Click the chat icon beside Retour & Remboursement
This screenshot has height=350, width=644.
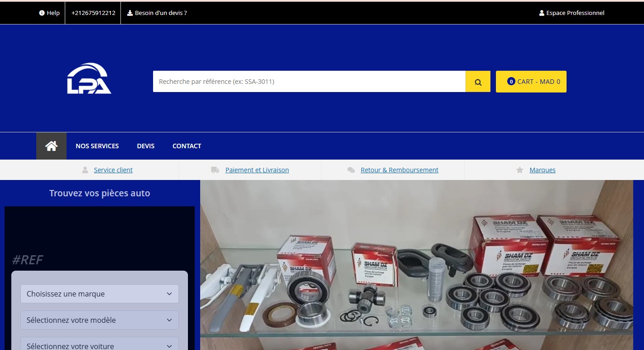click(x=351, y=170)
